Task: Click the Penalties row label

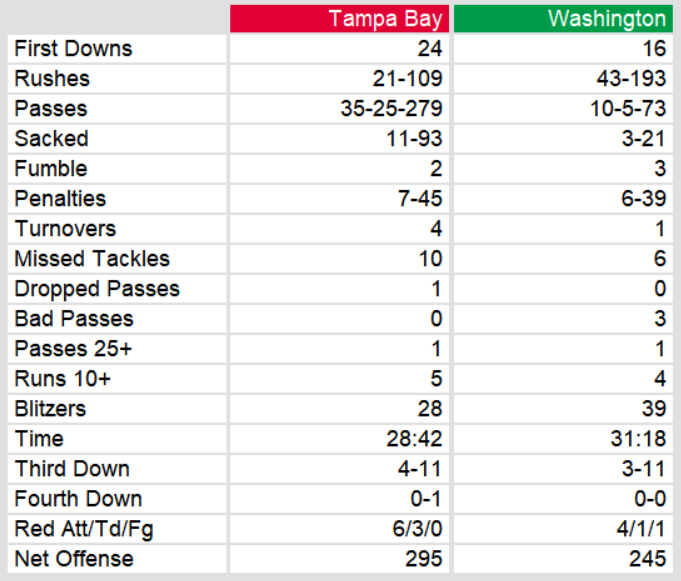Action: [60, 199]
